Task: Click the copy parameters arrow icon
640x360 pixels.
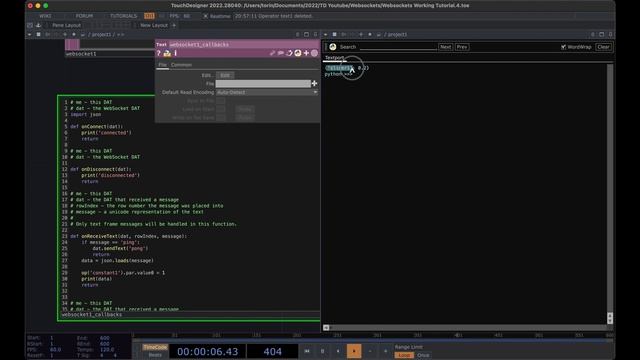Action: click(x=289, y=53)
